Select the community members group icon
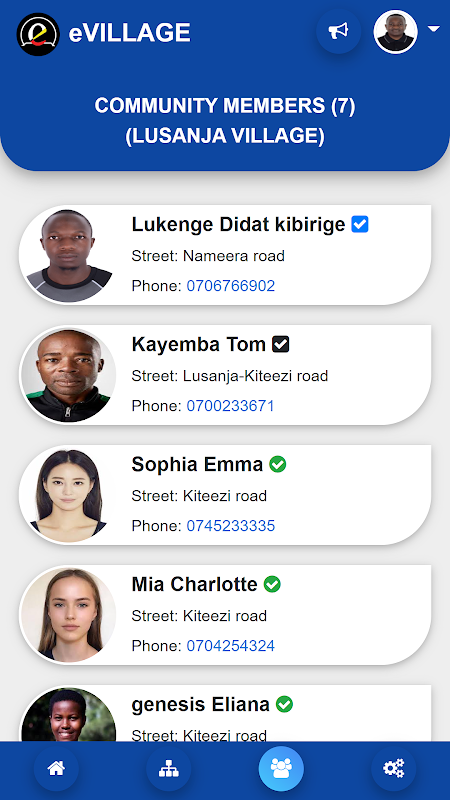450x800 pixels. 281,768
